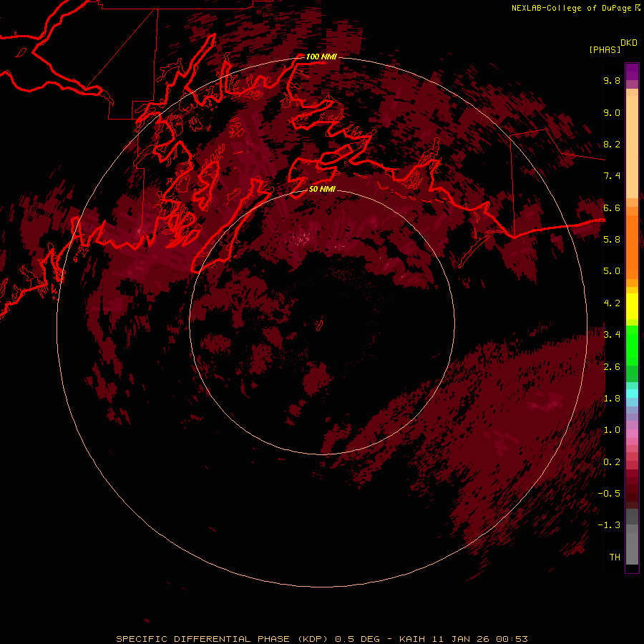Select the 0.2 value on the legend
Viewport: 644px width, 644px height.
(612, 462)
